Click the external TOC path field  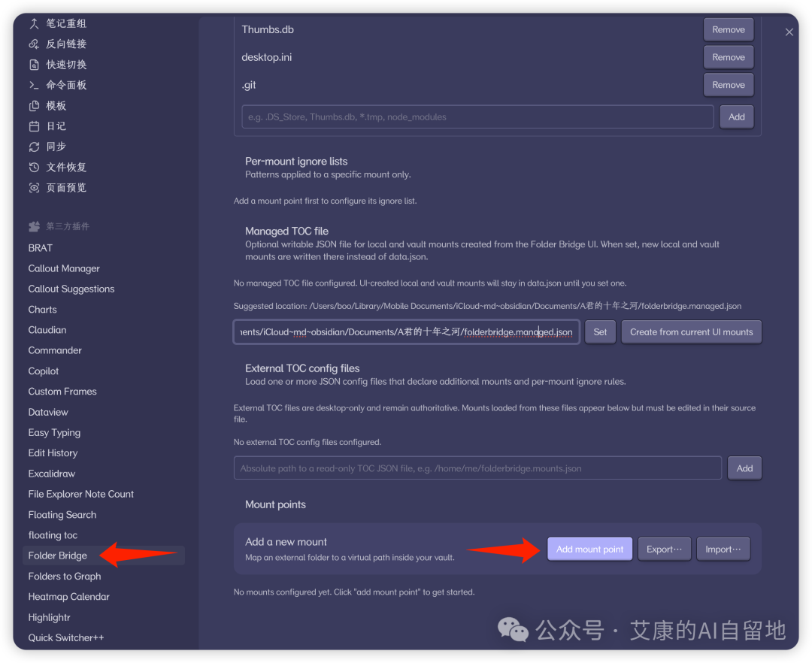click(477, 468)
